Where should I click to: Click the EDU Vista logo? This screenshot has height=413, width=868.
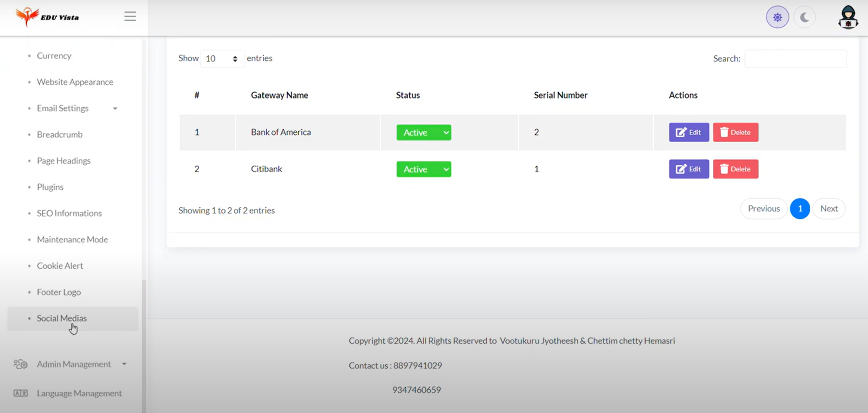(x=47, y=17)
